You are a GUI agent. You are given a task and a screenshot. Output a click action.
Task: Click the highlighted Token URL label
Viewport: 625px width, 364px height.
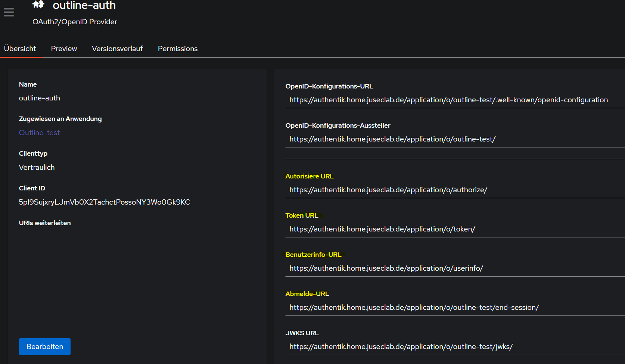pos(302,215)
